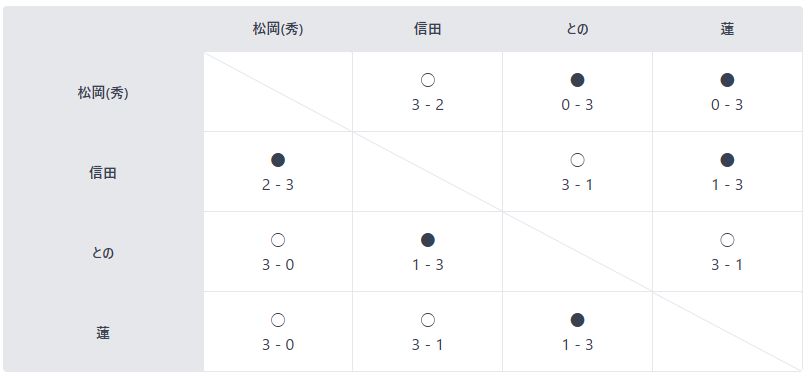This screenshot has height=378, width=809.
Task: Select the との column header
Action: (577, 29)
